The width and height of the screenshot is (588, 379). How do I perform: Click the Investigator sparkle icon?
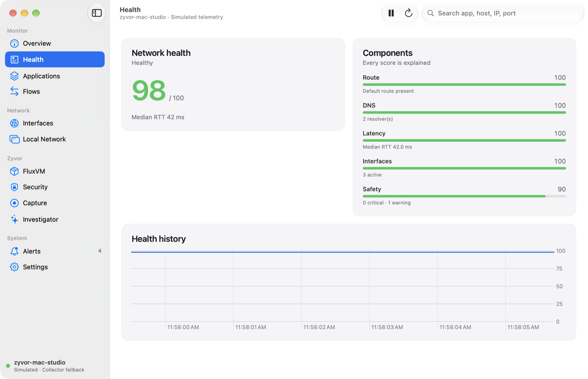click(14, 219)
